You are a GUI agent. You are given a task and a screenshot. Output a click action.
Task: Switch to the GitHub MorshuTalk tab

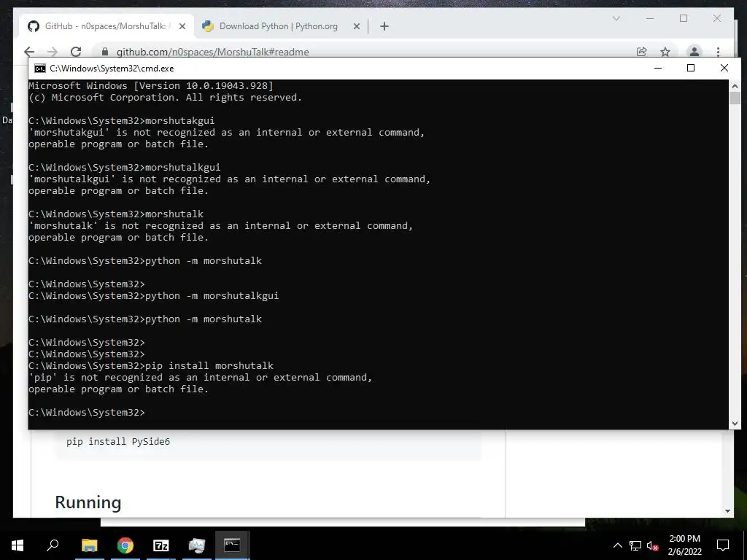coord(105,26)
